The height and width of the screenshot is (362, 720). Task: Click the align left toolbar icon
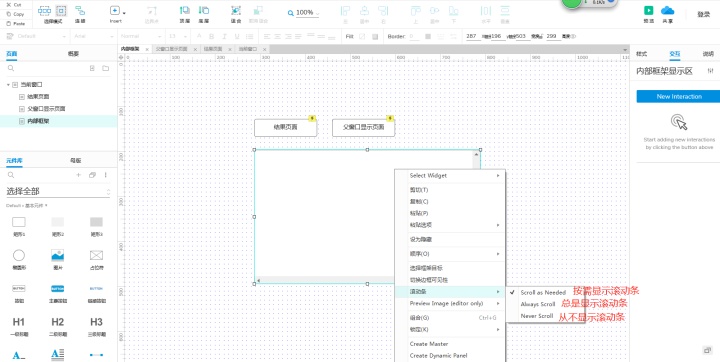(345, 11)
